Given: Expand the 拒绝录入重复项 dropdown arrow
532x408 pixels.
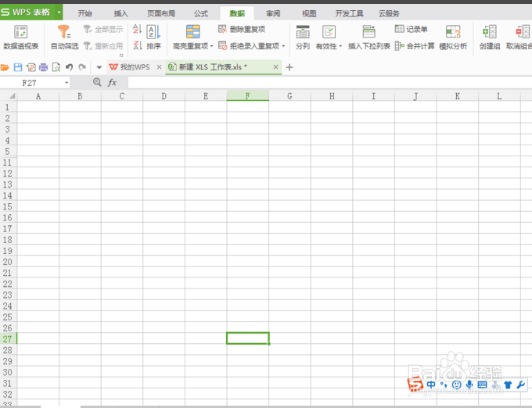Looking at the screenshot, I should pos(283,46).
